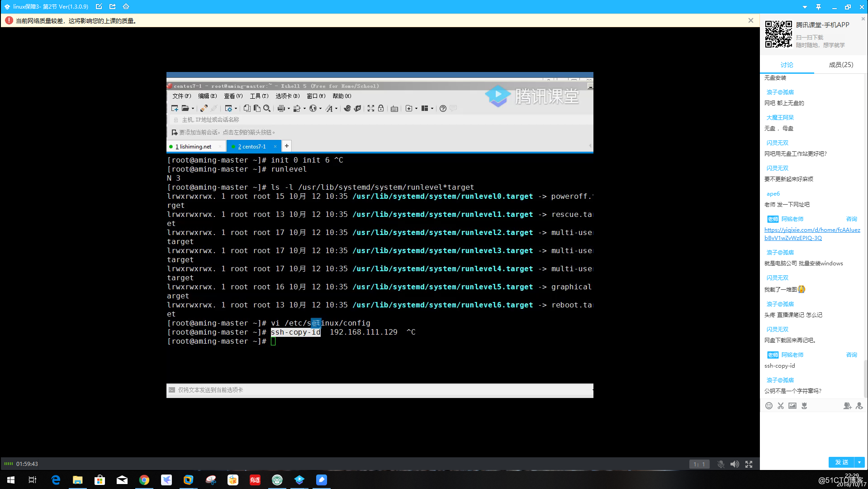Viewport: 868px width, 489px height.
Task: Open the emoji picker in chat panel
Action: (x=769, y=406)
